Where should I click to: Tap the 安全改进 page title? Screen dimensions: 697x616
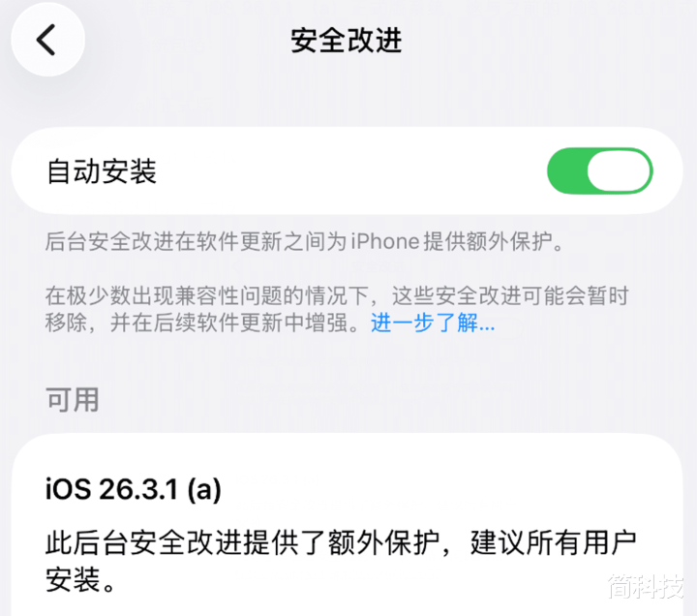tap(347, 40)
